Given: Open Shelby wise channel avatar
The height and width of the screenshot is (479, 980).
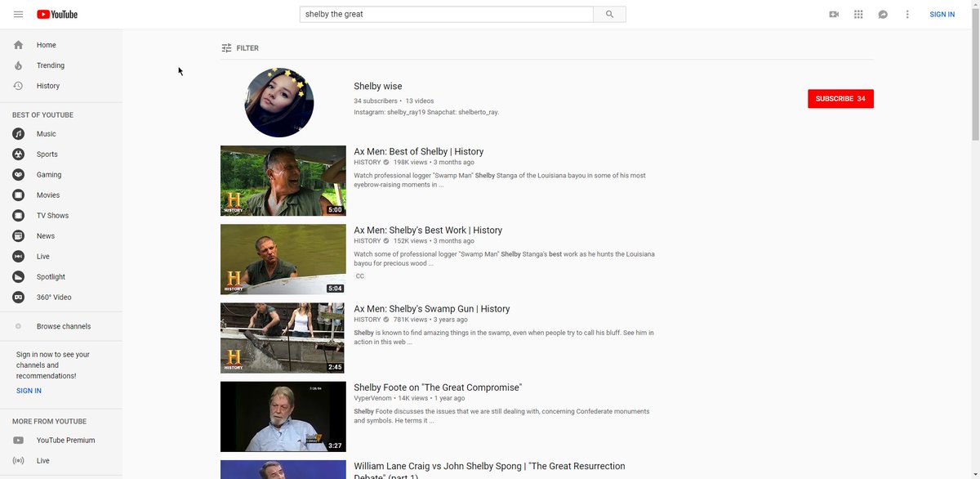Looking at the screenshot, I should (279, 102).
